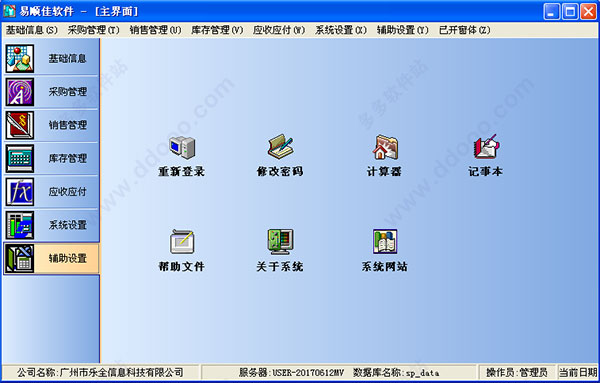Click the 销售管理 sidebar icon
The height and width of the screenshot is (383, 600).
[20, 125]
